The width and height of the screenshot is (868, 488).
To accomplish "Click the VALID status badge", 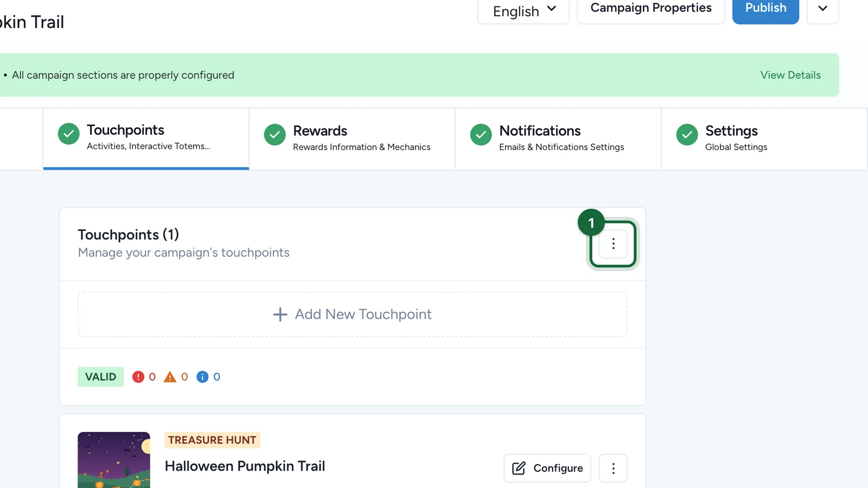I will click(x=100, y=377).
